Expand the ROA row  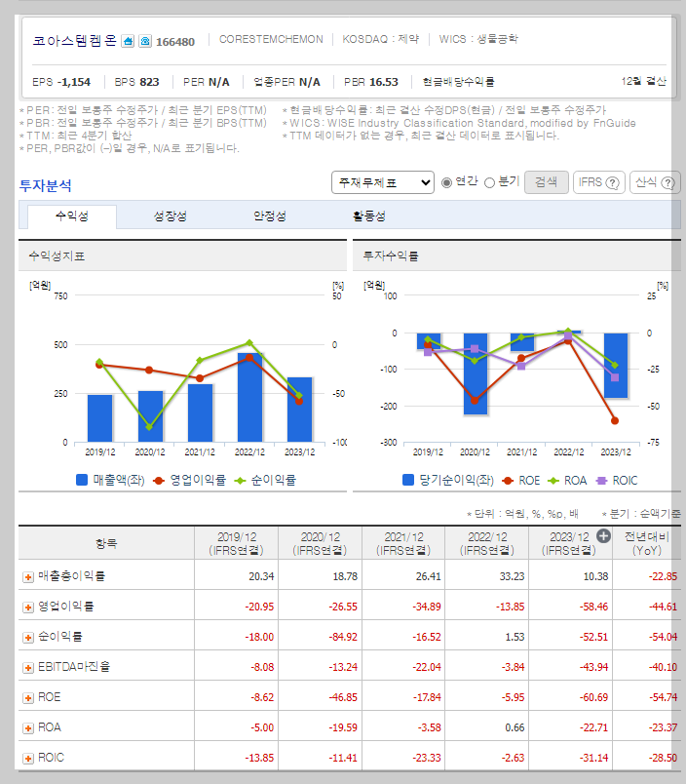(28, 728)
